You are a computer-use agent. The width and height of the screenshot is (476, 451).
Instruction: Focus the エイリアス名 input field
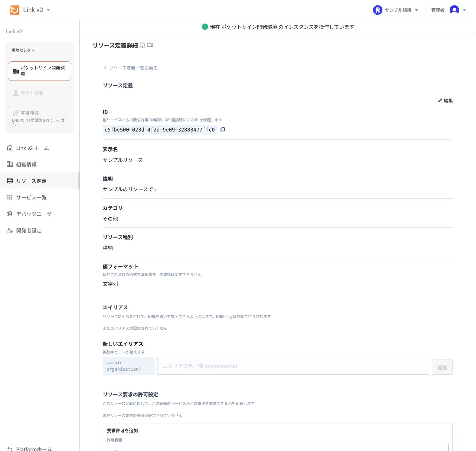click(293, 366)
